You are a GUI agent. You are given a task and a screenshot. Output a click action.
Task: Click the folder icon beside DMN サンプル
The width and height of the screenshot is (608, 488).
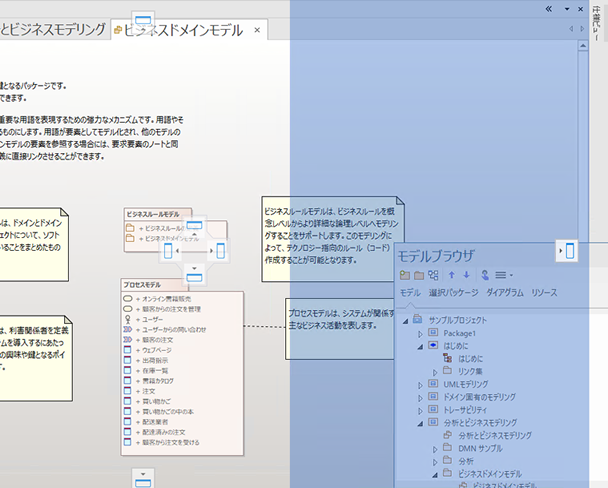pyautogui.click(x=447, y=448)
